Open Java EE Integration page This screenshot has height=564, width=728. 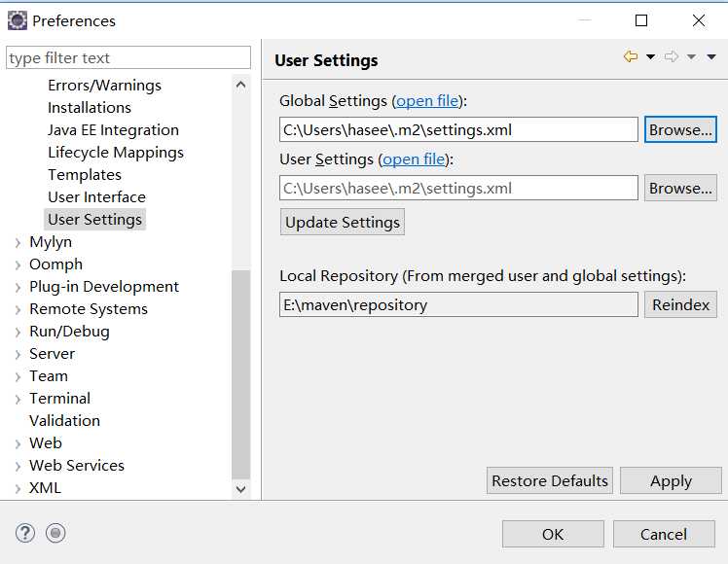[x=113, y=130]
